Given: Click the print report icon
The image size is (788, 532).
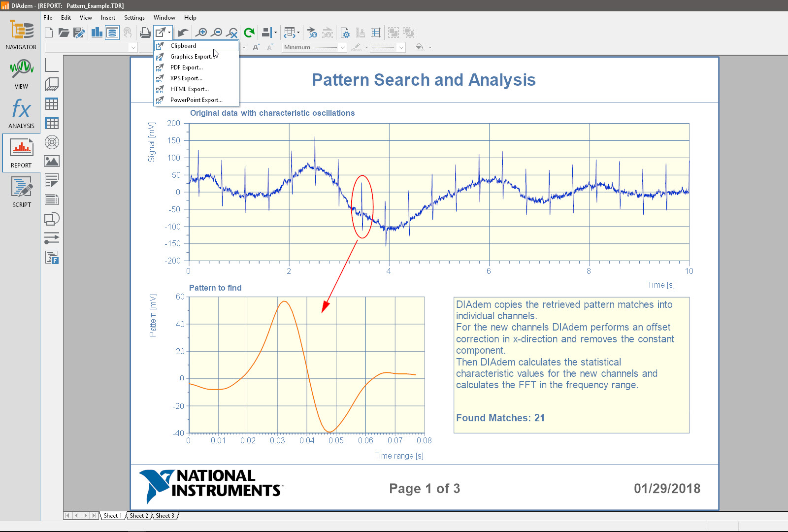Looking at the screenshot, I should (x=145, y=33).
